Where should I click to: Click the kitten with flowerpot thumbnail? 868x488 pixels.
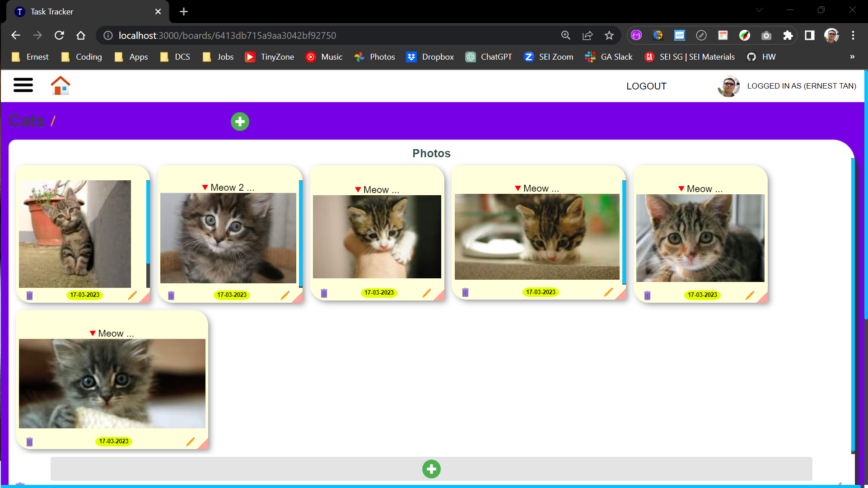point(75,234)
